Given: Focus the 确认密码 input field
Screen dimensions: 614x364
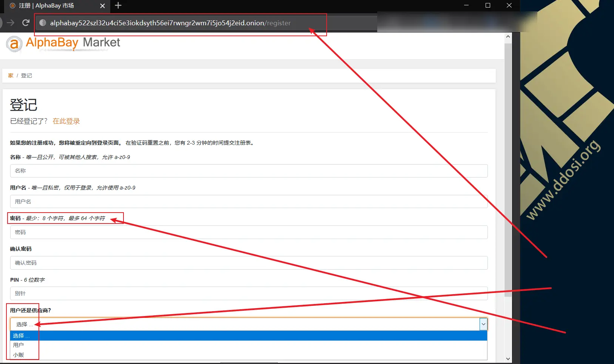Looking at the screenshot, I should (x=249, y=263).
